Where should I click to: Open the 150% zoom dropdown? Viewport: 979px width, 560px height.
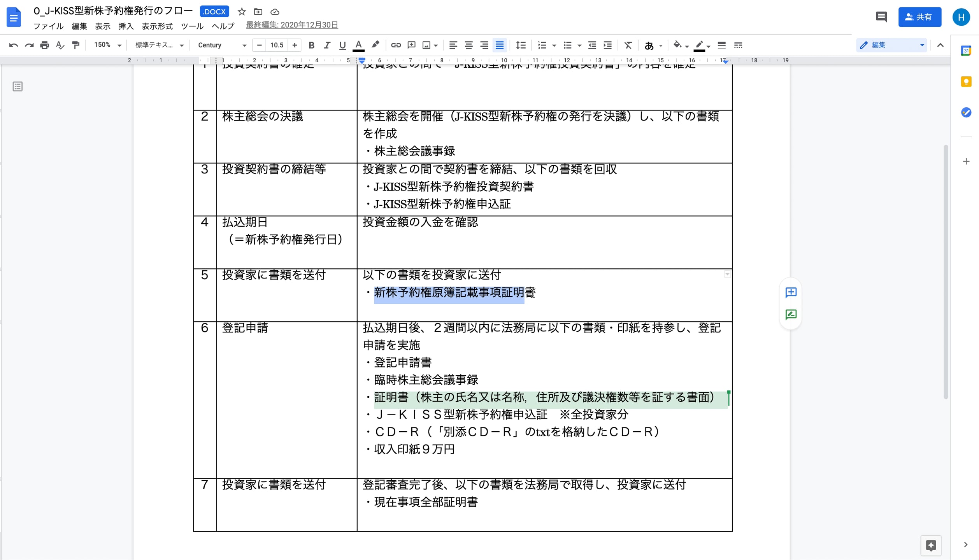pos(106,45)
